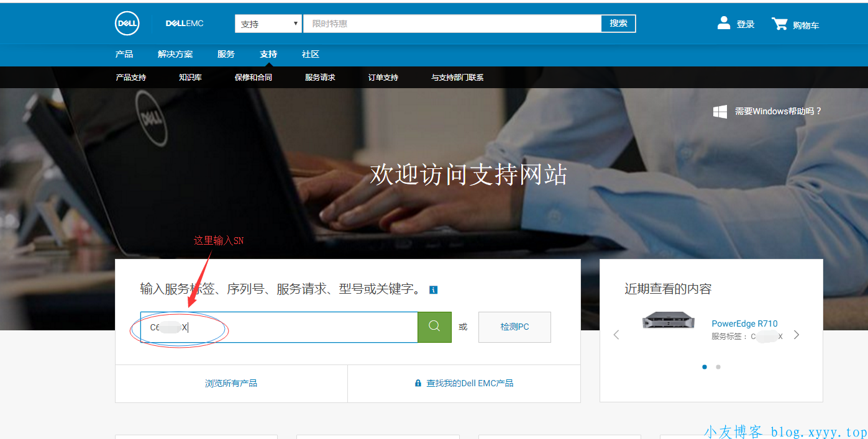Click the 检测PC button
This screenshot has width=868, height=439.
click(x=514, y=327)
